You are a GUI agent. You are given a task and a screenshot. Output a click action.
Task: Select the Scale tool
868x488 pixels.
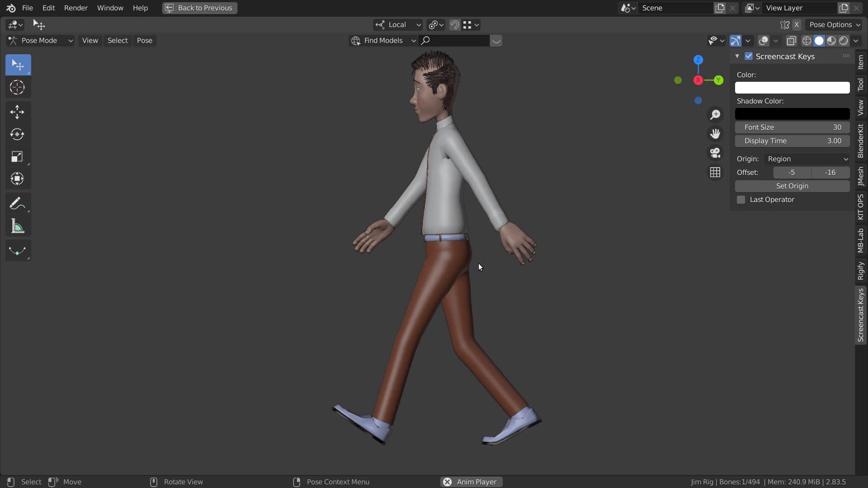17,156
